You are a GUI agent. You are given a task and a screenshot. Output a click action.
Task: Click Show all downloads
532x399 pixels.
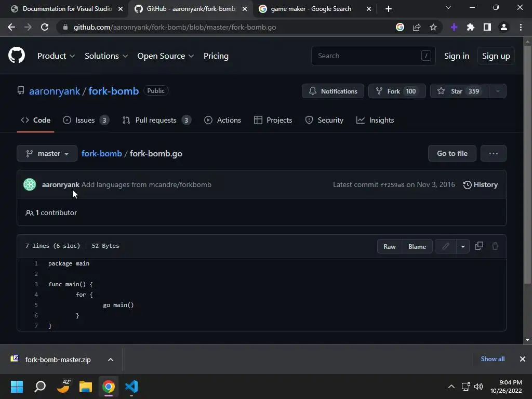(x=493, y=359)
